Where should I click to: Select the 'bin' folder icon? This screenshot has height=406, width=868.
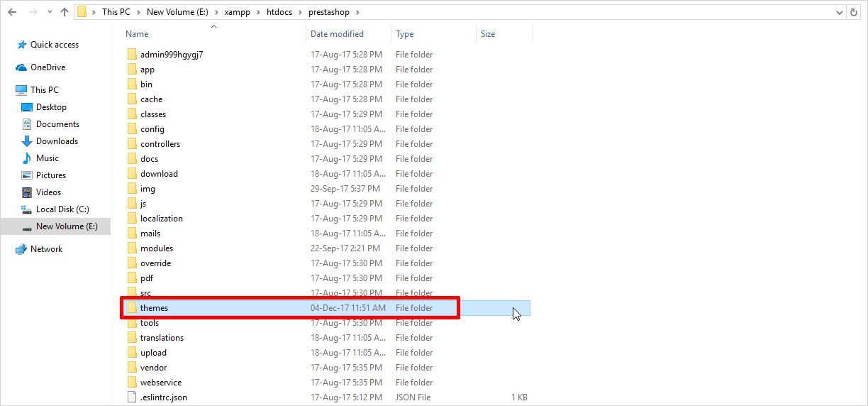[132, 84]
